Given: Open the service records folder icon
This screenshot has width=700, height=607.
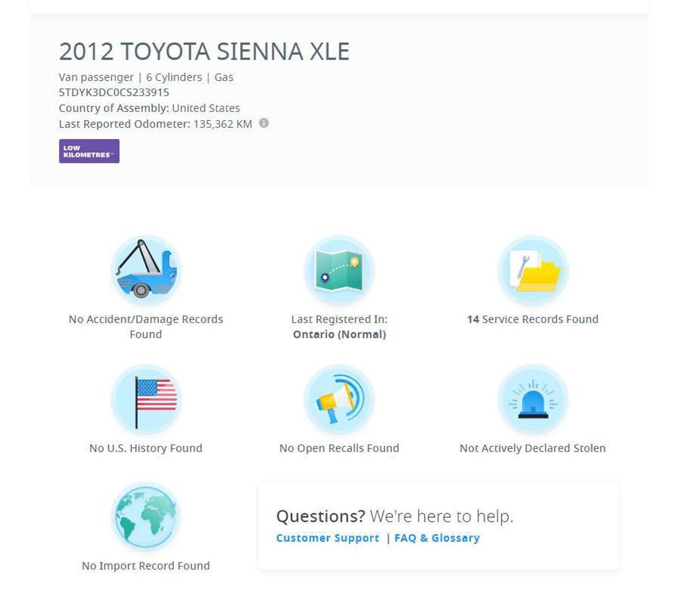Looking at the screenshot, I should [533, 271].
